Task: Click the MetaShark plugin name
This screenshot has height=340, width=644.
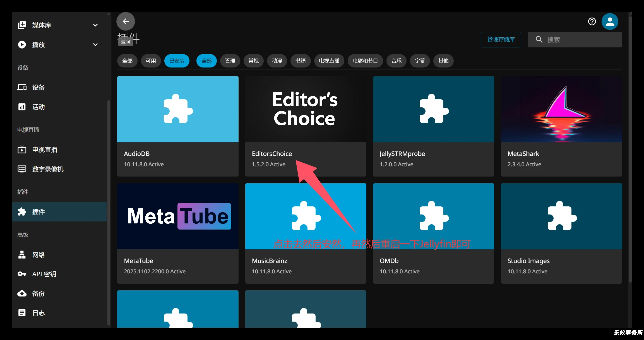Action: (x=523, y=154)
